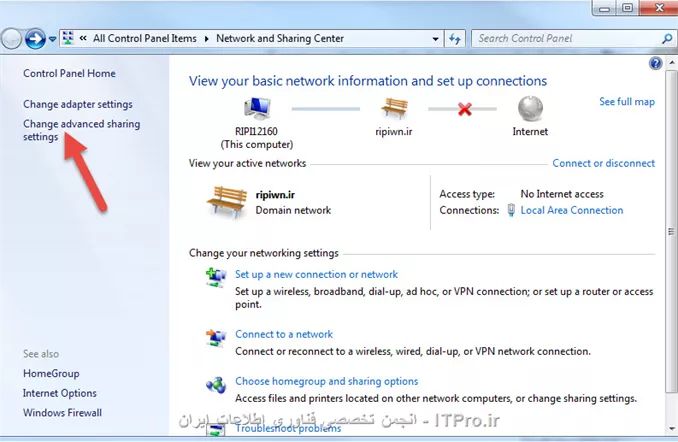Image resolution: width=678 pixels, height=442 pixels.
Task: Click the Connect to a network icon
Action: (216, 338)
